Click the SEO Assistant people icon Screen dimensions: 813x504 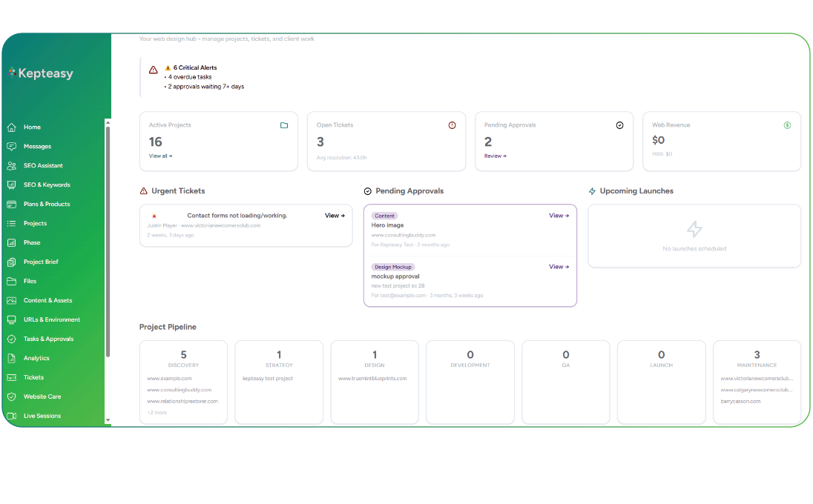click(11, 166)
